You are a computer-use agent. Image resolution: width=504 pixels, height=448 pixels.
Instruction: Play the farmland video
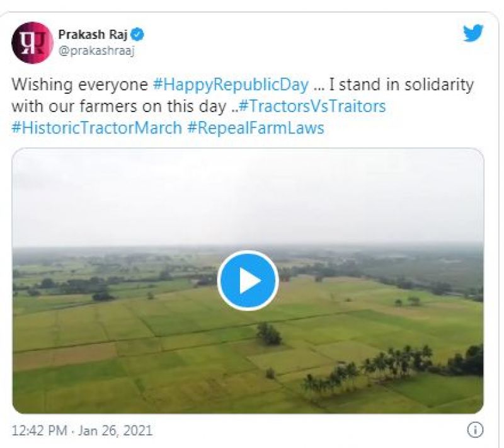click(248, 281)
